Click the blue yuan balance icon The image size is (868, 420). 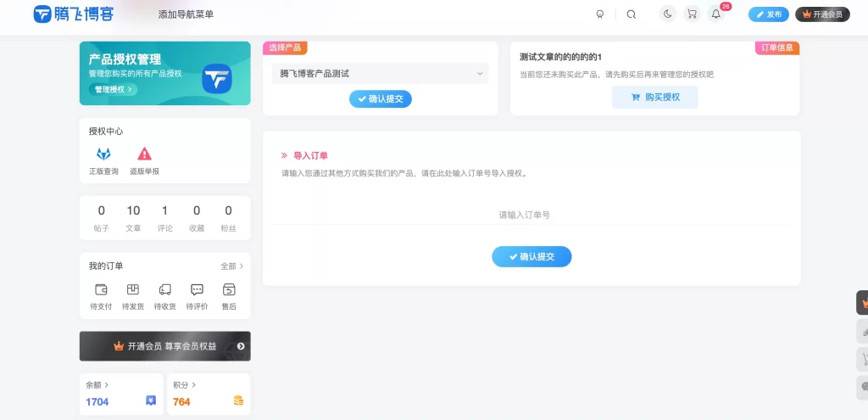pos(151,400)
